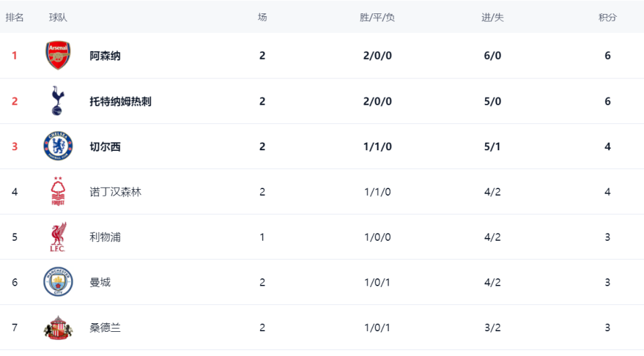Screen dimensions: 644x356
Task: Click the Tottenham Hotspur crest
Action: [x=58, y=101]
